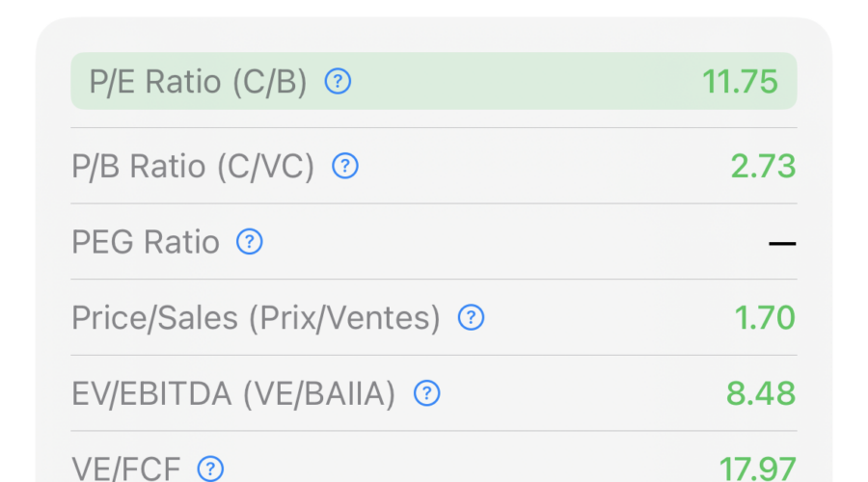Click the 17.97 VE/FCF value

tap(757, 469)
